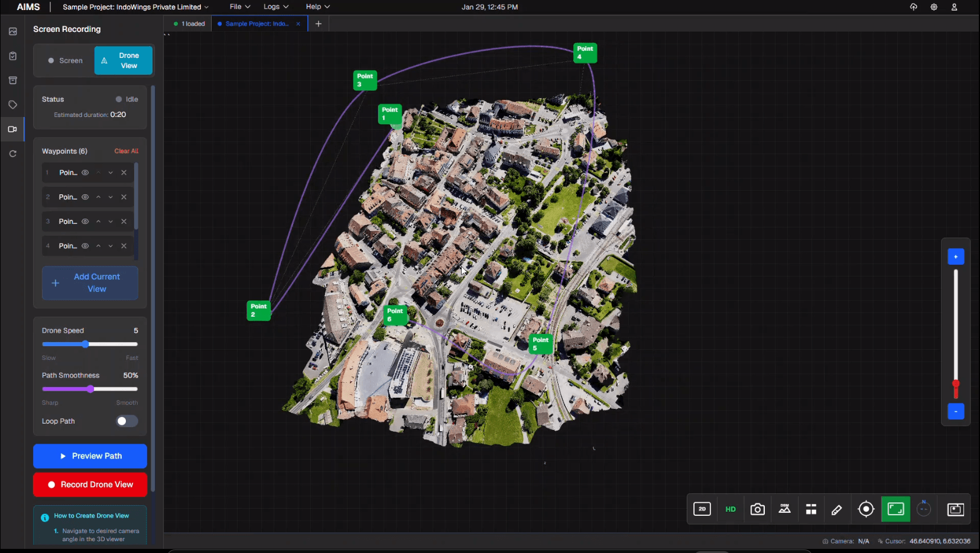Move waypoint 4 up
Viewport: 980px width, 553px height.
[x=98, y=246]
